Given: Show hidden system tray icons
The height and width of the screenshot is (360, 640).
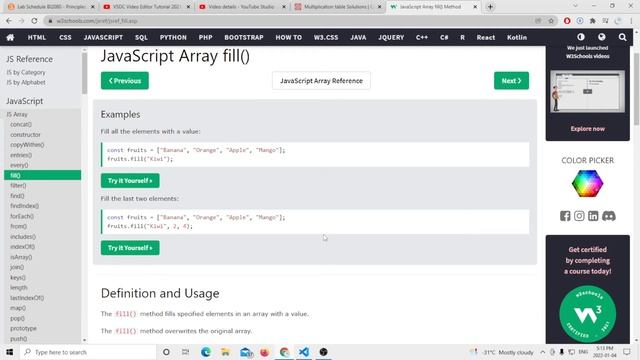Looking at the screenshot, I should 542,352.
